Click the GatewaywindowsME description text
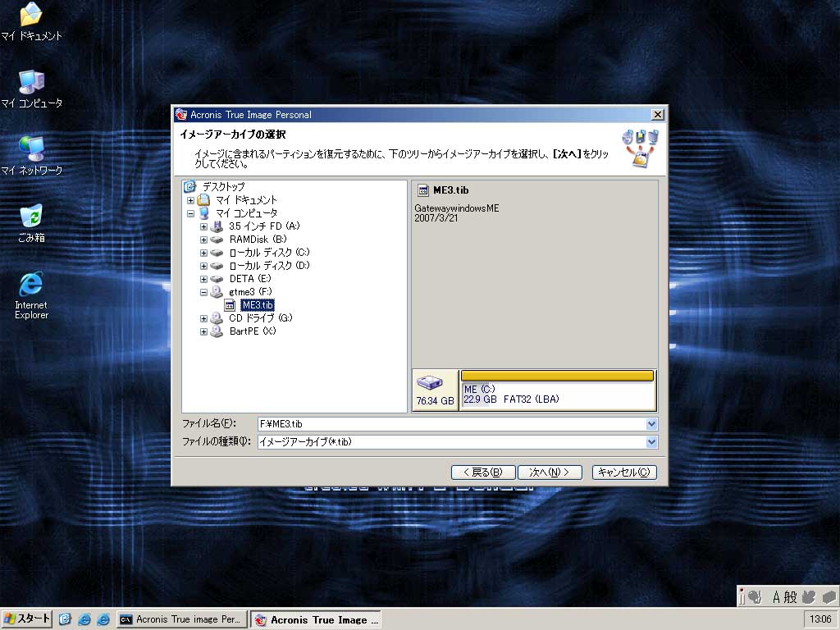840x630 pixels. point(456,208)
